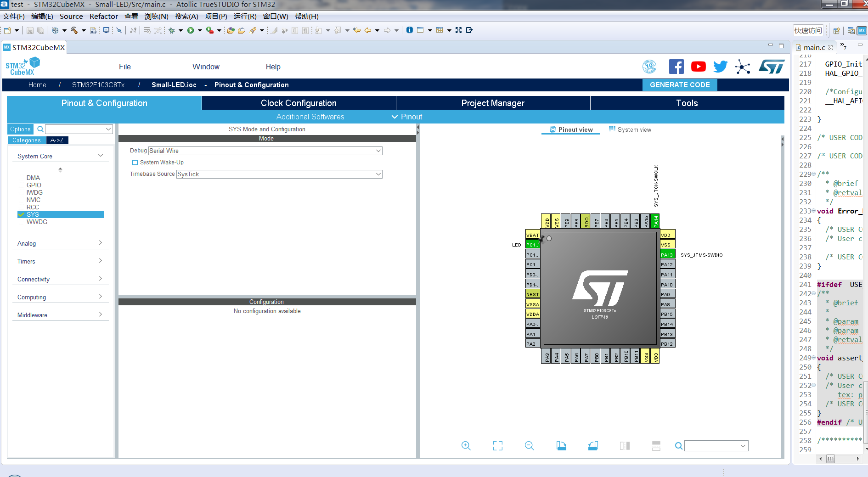Click the 10 years anniversary badge
Viewport: 868px width, 477px height.
(x=649, y=67)
